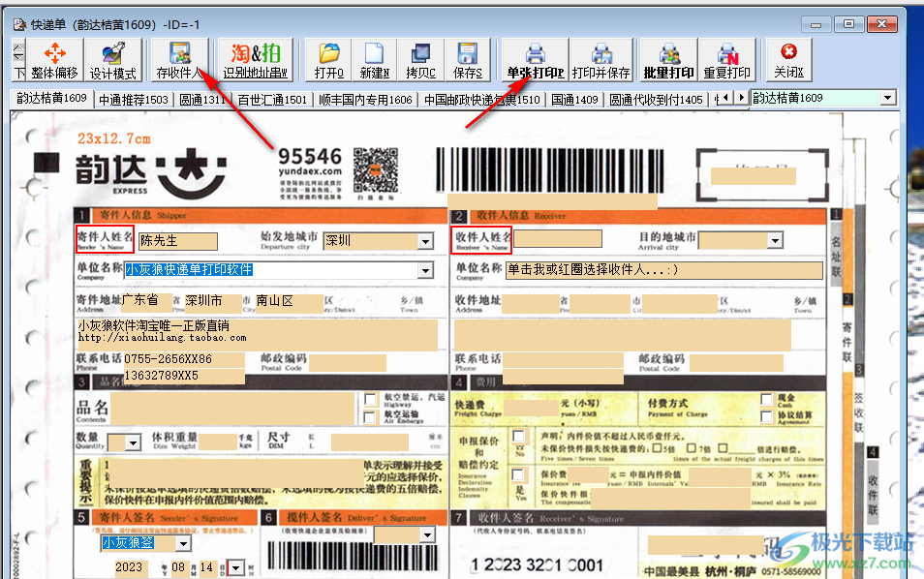
Task: Click the month field 08
Action: point(178,567)
